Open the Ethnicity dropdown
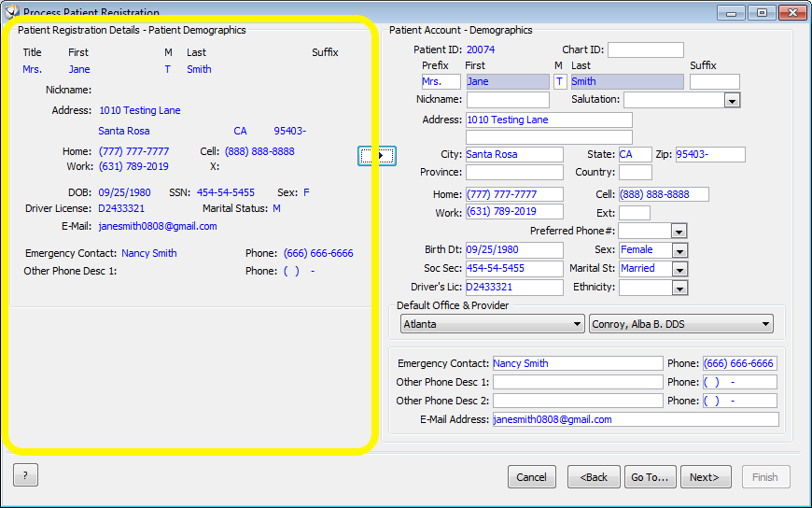Viewport: 812px width, 508px height. 679,288
